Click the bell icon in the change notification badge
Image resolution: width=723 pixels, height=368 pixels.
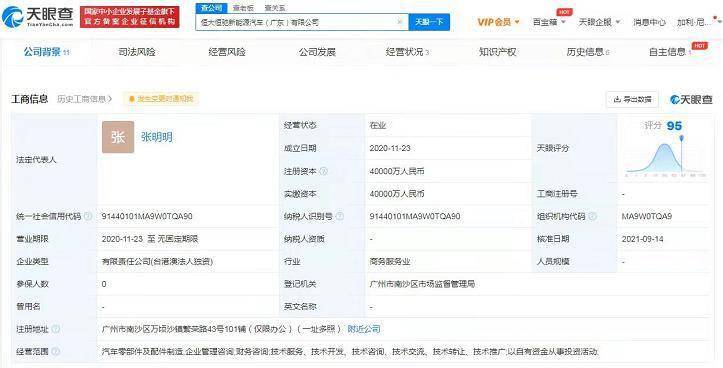131,99
